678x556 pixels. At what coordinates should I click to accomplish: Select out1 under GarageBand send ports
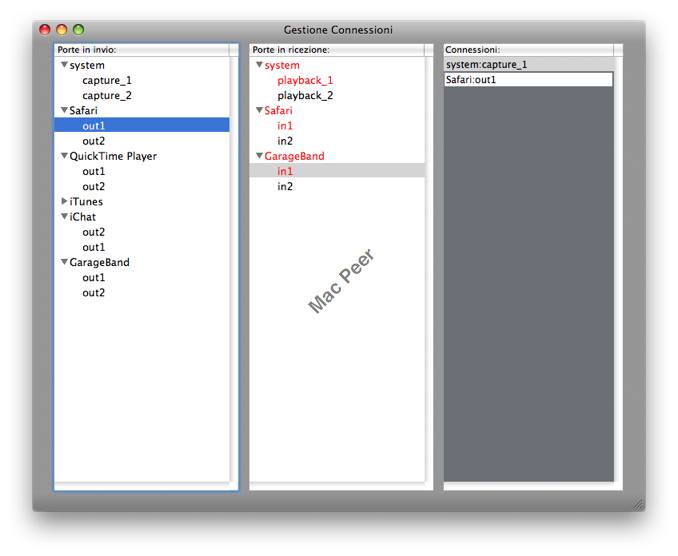coord(93,278)
